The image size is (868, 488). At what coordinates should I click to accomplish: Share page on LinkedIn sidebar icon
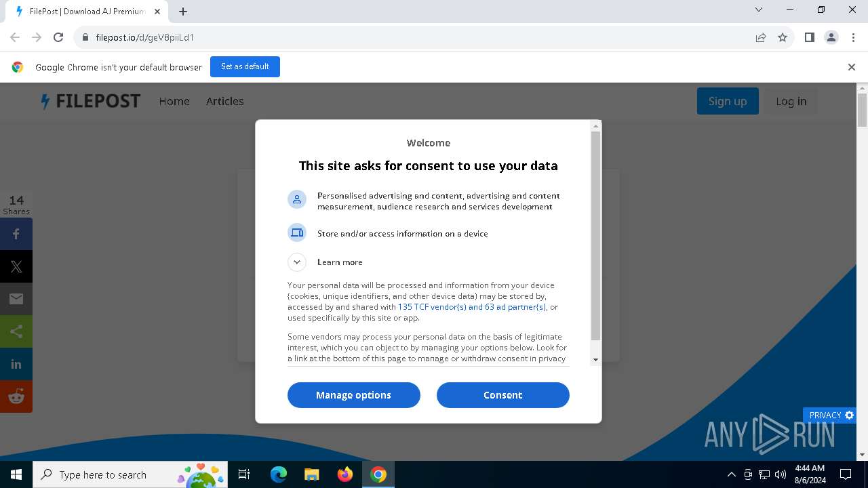point(16,364)
